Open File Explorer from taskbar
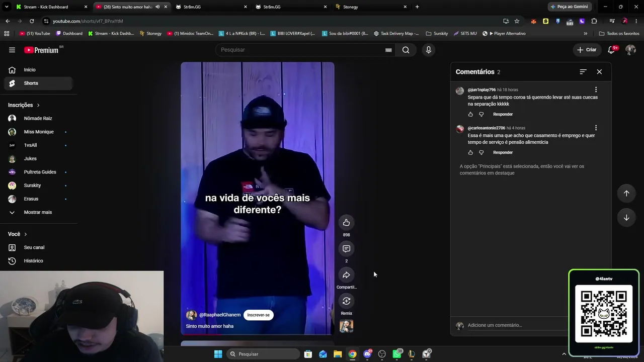The image size is (644, 362). pos(338,354)
